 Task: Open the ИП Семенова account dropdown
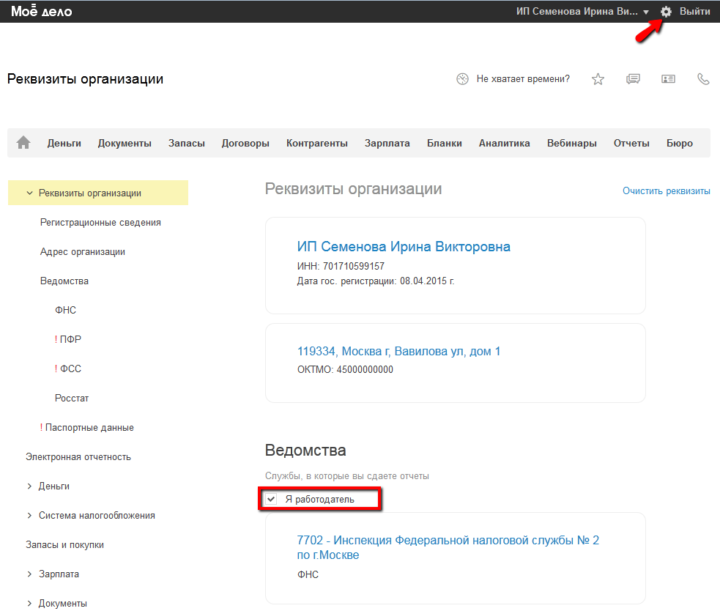click(x=582, y=11)
